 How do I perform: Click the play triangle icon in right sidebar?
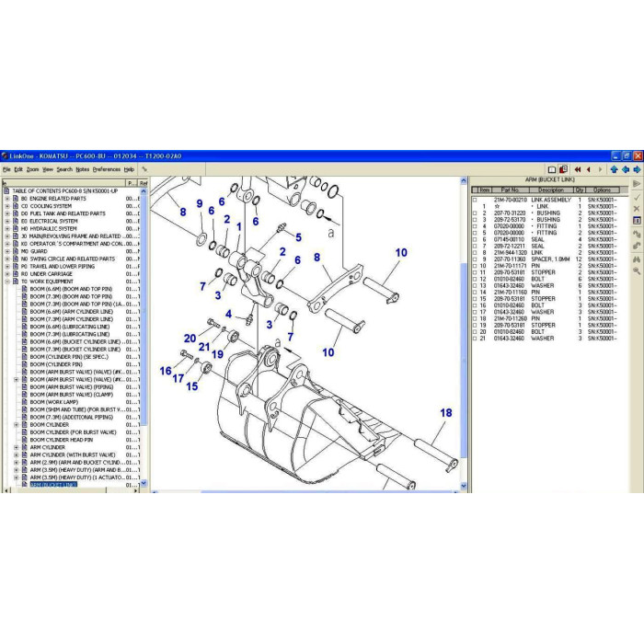pos(637,184)
